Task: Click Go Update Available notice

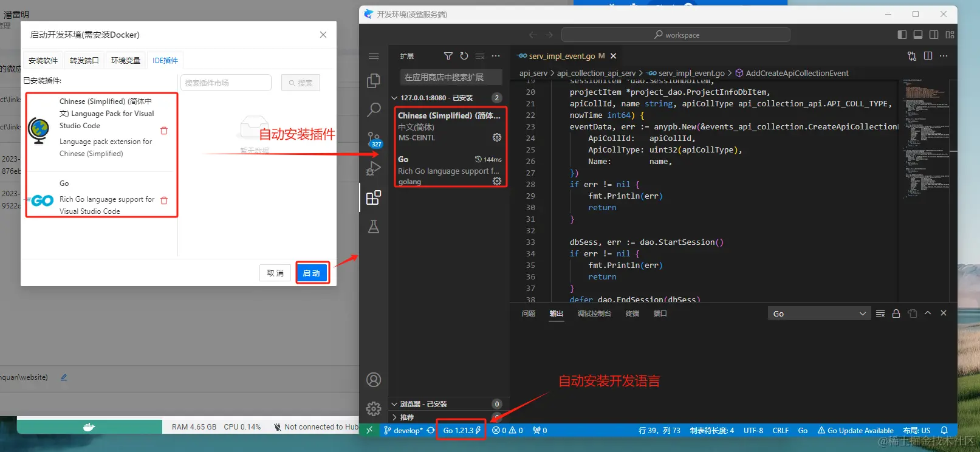Action: 855,430
